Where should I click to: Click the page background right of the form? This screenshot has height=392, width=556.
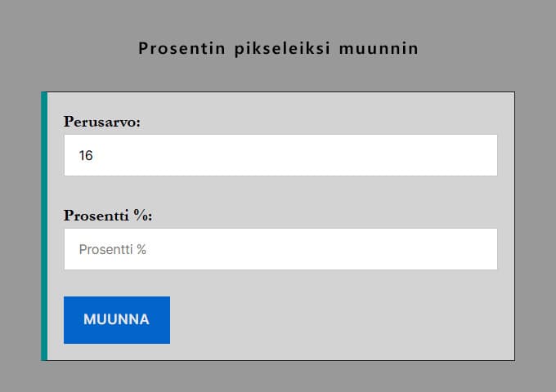click(x=536, y=226)
